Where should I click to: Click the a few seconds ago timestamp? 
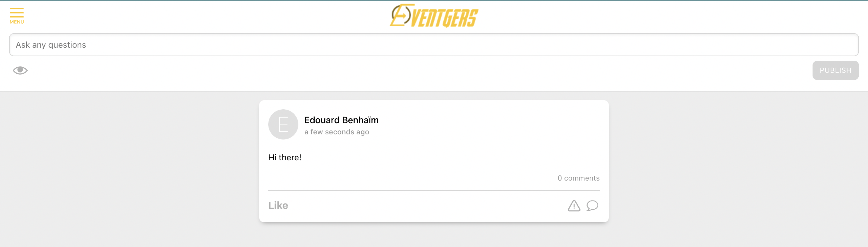[x=337, y=132]
